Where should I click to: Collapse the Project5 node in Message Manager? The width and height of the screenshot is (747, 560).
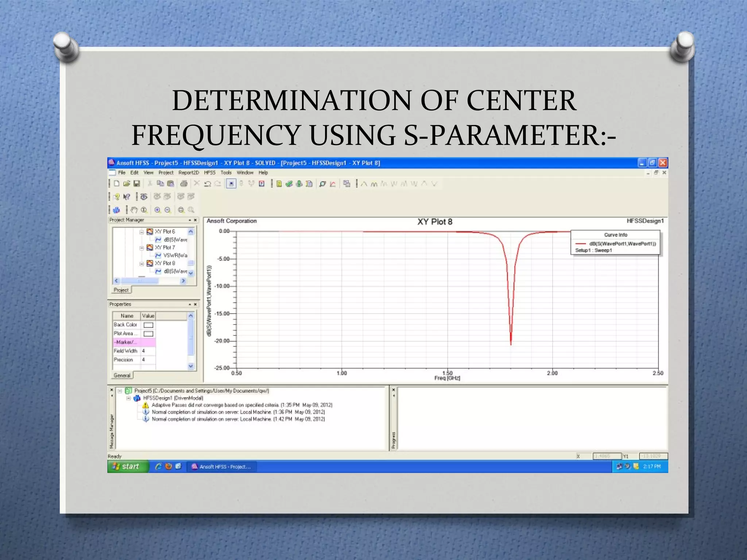120,391
